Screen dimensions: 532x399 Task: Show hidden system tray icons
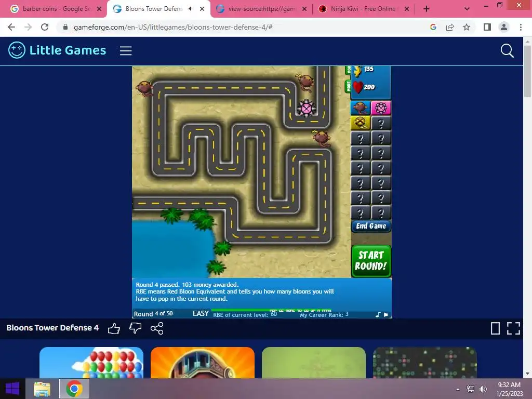pos(458,389)
